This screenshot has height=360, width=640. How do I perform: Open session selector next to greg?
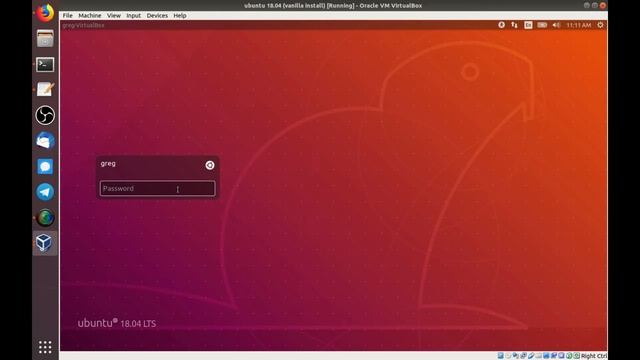point(210,165)
